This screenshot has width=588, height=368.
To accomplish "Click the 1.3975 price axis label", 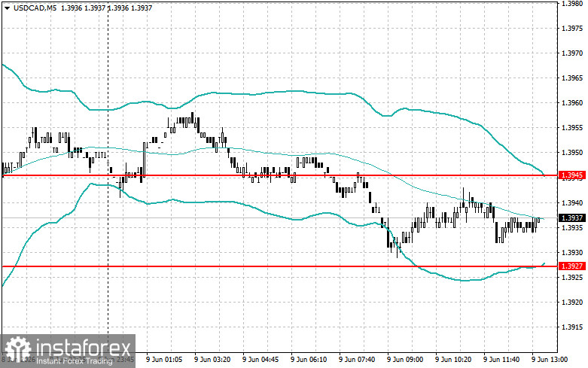I will [572, 29].
